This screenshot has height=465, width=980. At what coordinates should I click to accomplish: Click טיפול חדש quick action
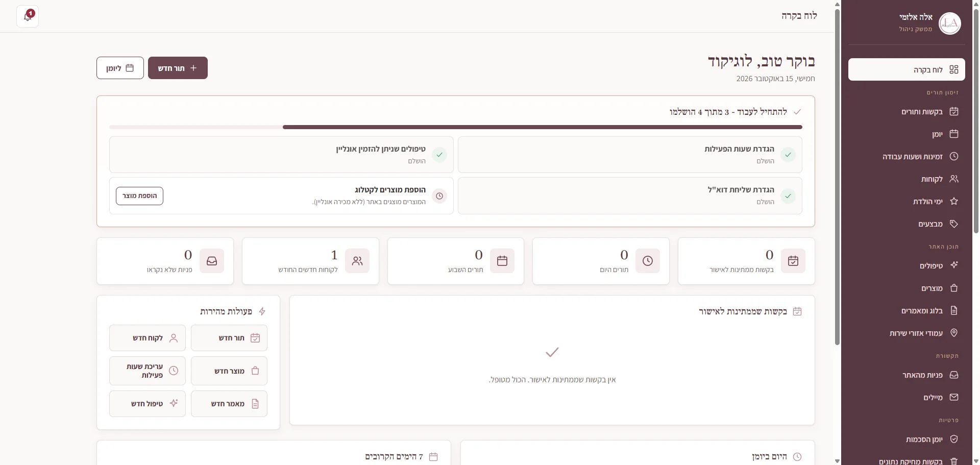148,404
